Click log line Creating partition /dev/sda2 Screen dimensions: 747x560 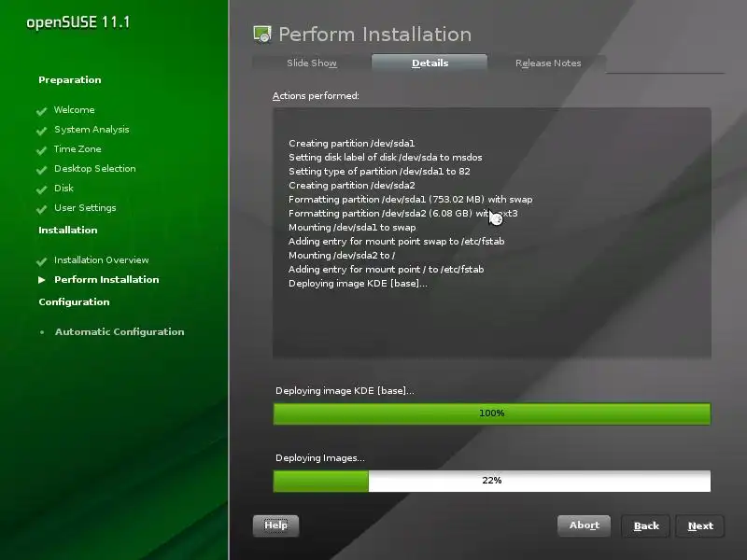352,185
